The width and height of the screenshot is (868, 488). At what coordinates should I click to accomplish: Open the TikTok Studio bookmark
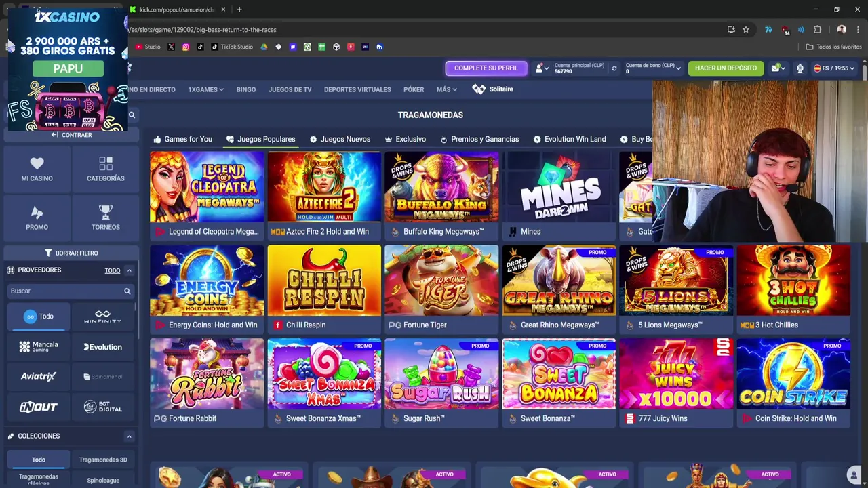tap(232, 47)
